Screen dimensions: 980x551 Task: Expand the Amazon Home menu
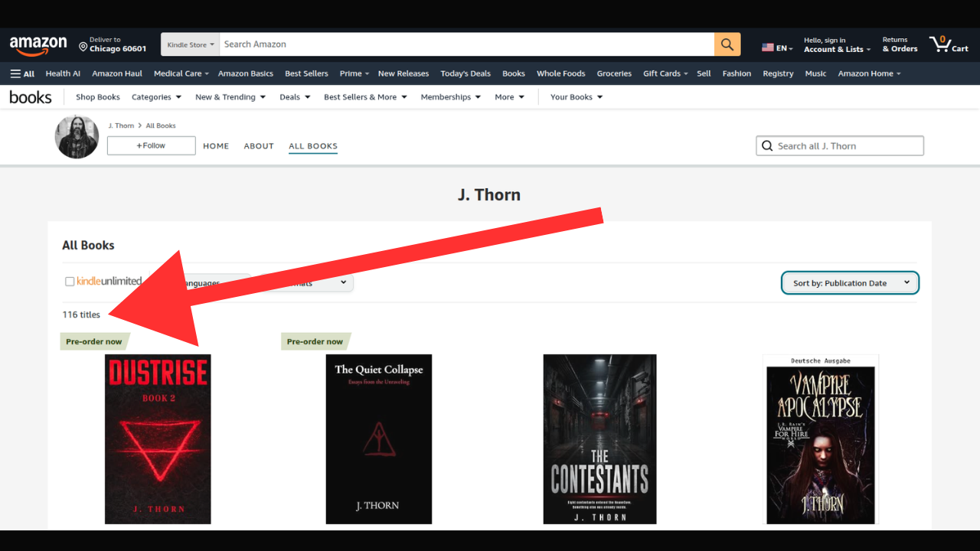click(869, 73)
